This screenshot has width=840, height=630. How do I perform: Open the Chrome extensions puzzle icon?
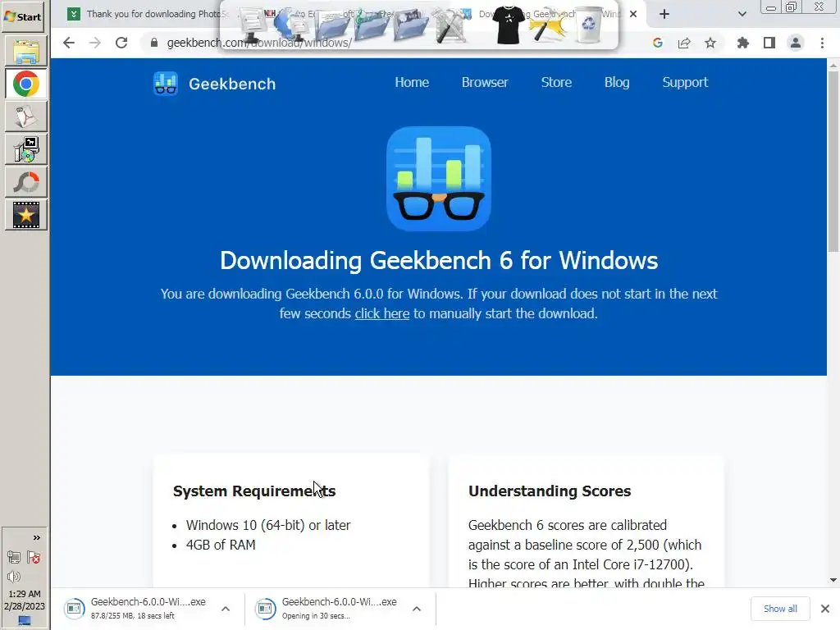(743, 43)
